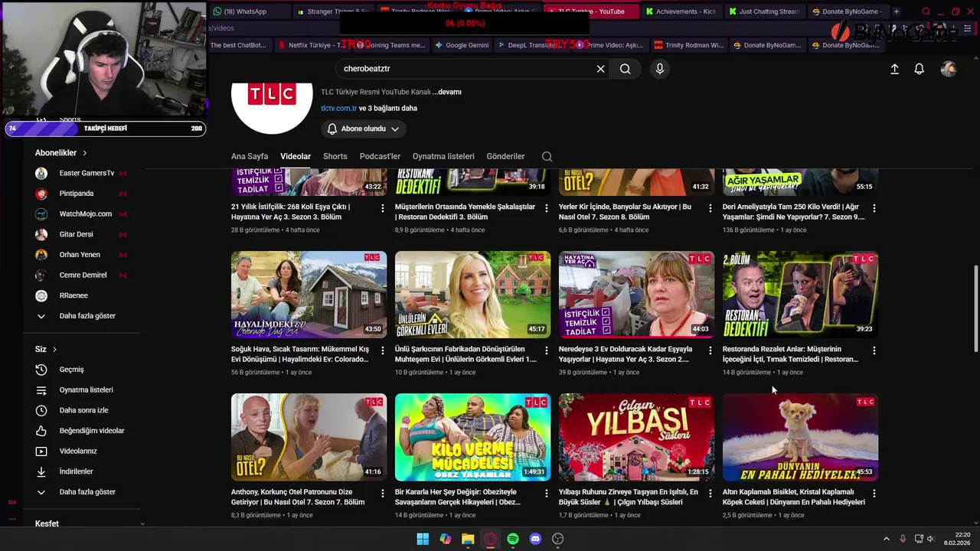980x551 pixels.
Task: Play the Kilo Verme Mücadelesi thumbnail
Action: 473,437
